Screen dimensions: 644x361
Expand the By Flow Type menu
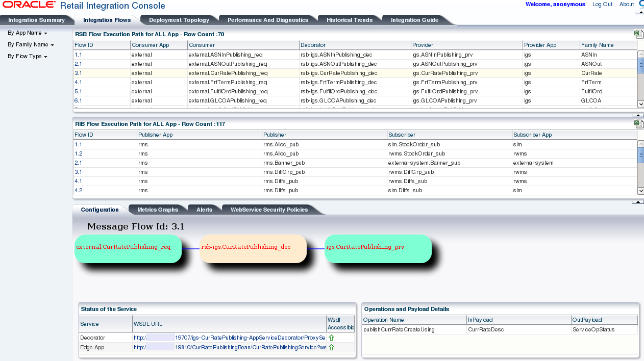27,56
